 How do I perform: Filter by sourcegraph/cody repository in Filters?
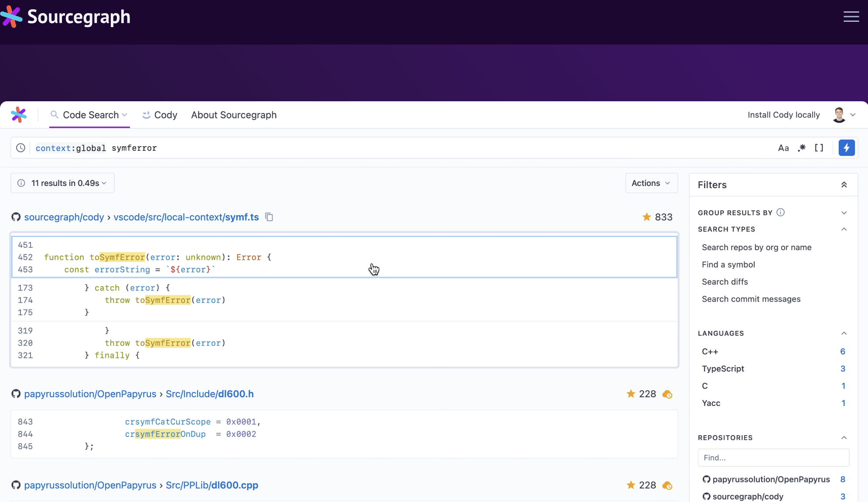click(773, 496)
